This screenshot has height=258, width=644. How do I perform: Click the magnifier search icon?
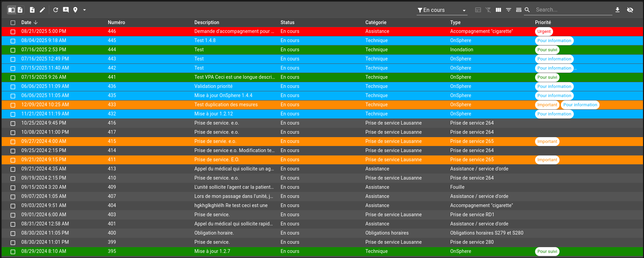(527, 10)
